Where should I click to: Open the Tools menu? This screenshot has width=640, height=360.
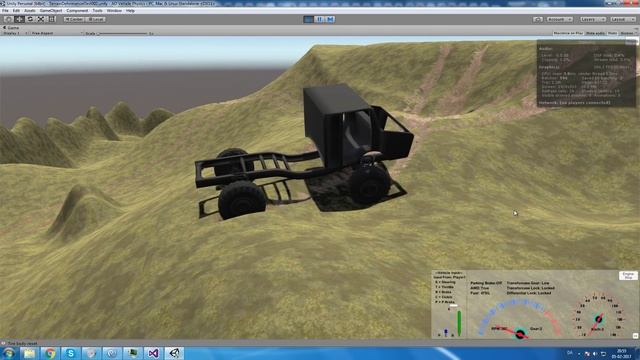[x=98, y=11]
